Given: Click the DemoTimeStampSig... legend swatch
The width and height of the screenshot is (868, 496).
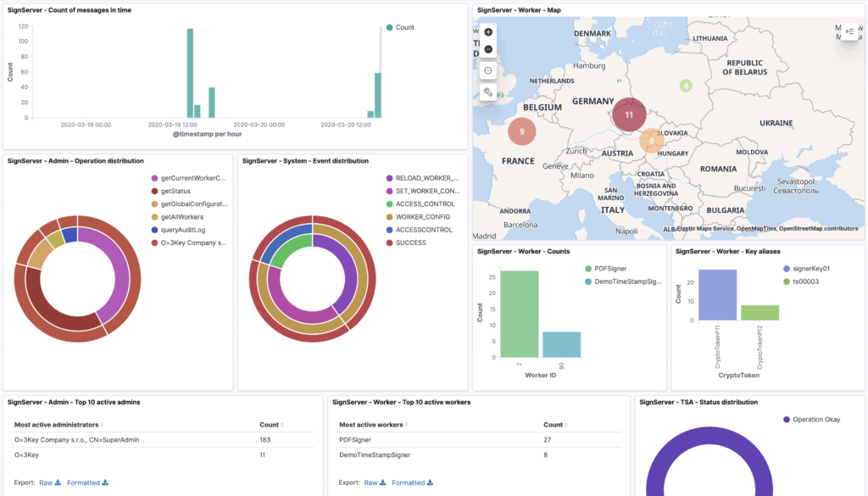Looking at the screenshot, I should point(588,281).
